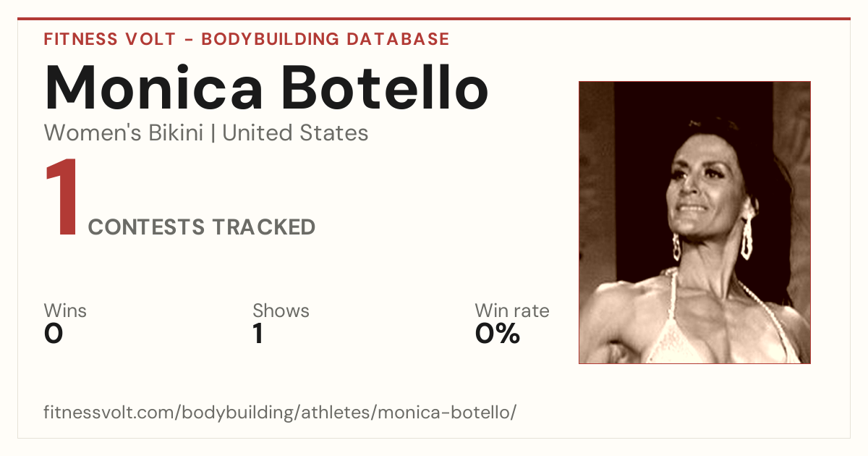Click United States in the subtitle
The height and width of the screenshot is (456, 868).
click(295, 133)
